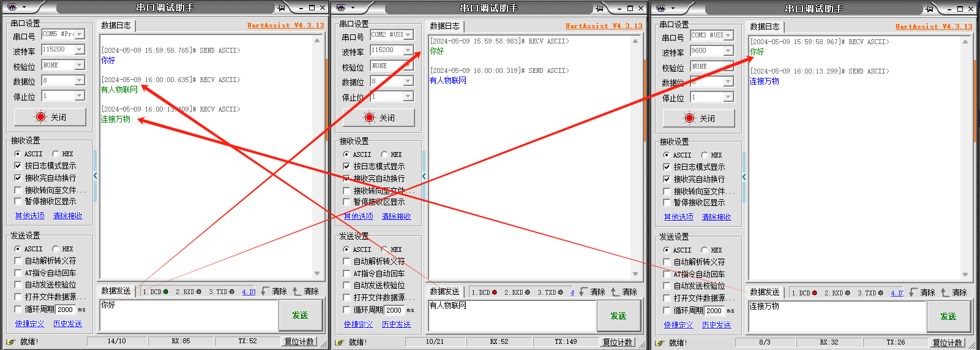
Task: Click the green 发送 button in COM5 window
Action: coord(300,315)
